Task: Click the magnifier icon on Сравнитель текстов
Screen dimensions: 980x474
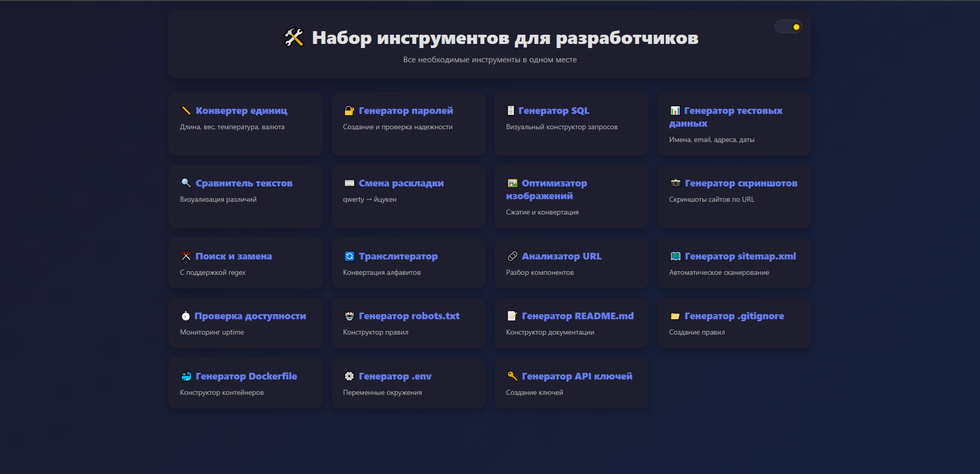Action: pos(186,183)
